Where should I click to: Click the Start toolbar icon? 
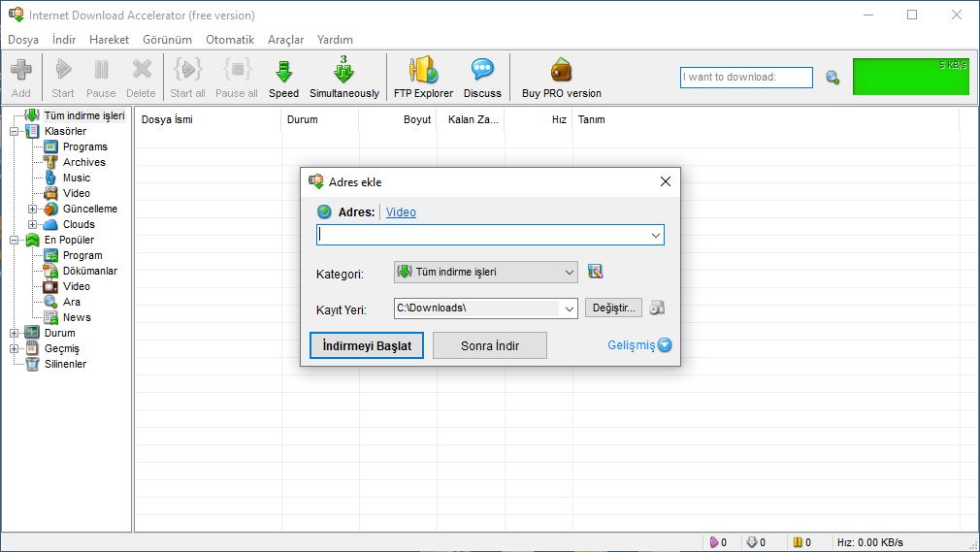(x=62, y=78)
